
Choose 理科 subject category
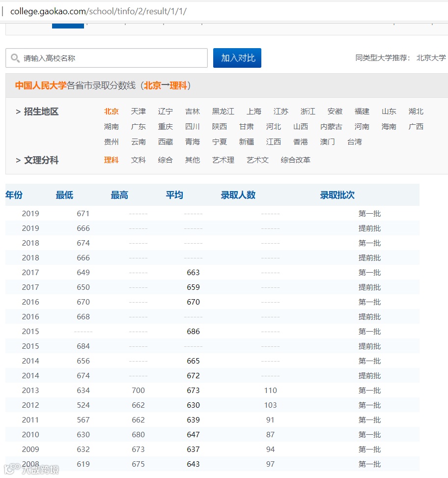[x=111, y=160]
